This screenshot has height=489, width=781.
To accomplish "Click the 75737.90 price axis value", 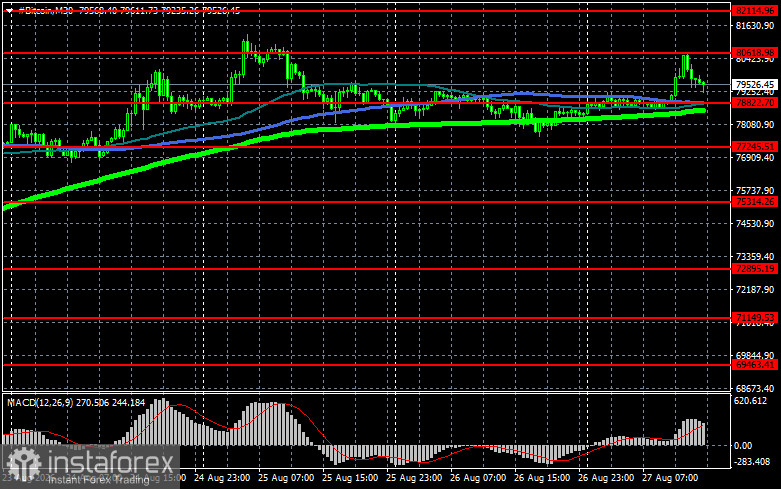I will coord(755,190).
